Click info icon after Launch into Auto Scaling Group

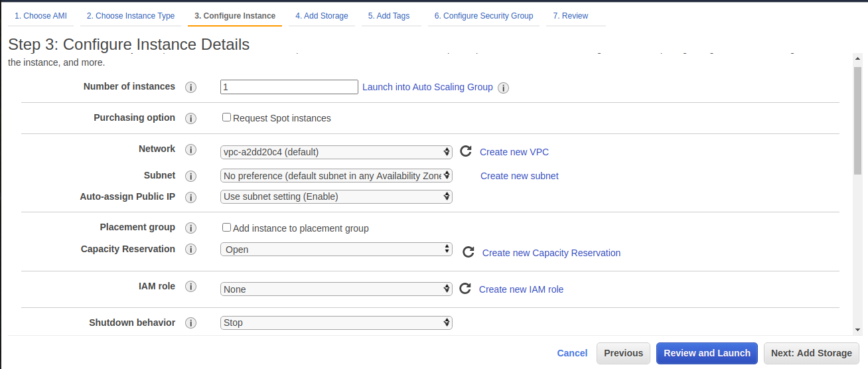pos(503,88)
